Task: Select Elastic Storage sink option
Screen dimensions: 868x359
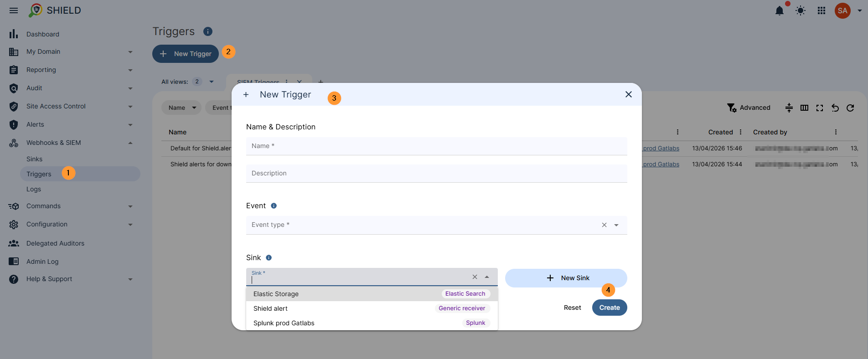Action: [372, 294]
